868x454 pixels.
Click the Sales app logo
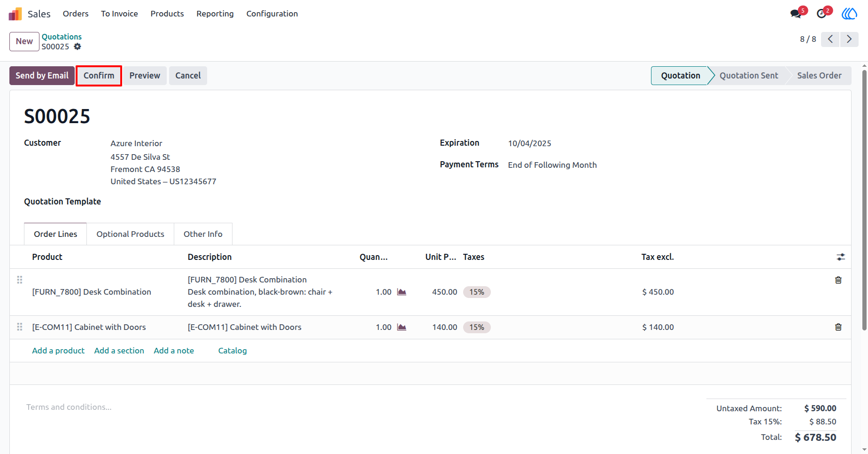pyautogui.click(x=15, y=14)
